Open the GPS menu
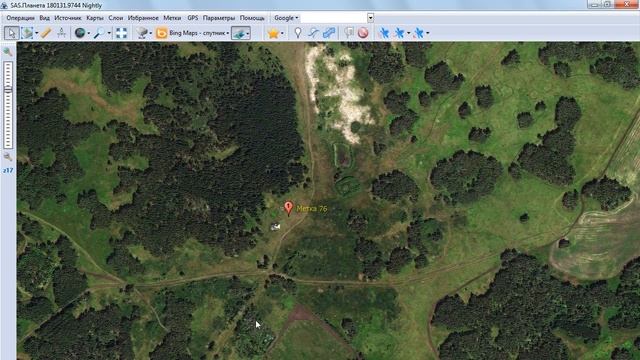 click(193, 18)
